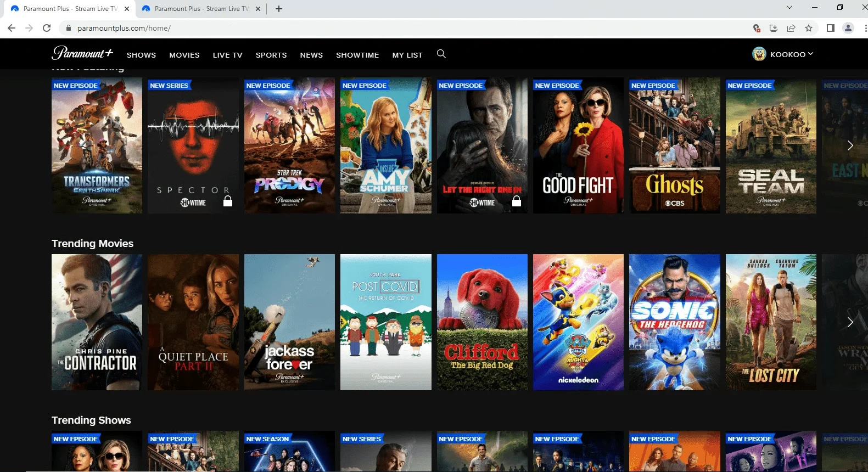Open the Spector series poster

click(x=193, y=145)
